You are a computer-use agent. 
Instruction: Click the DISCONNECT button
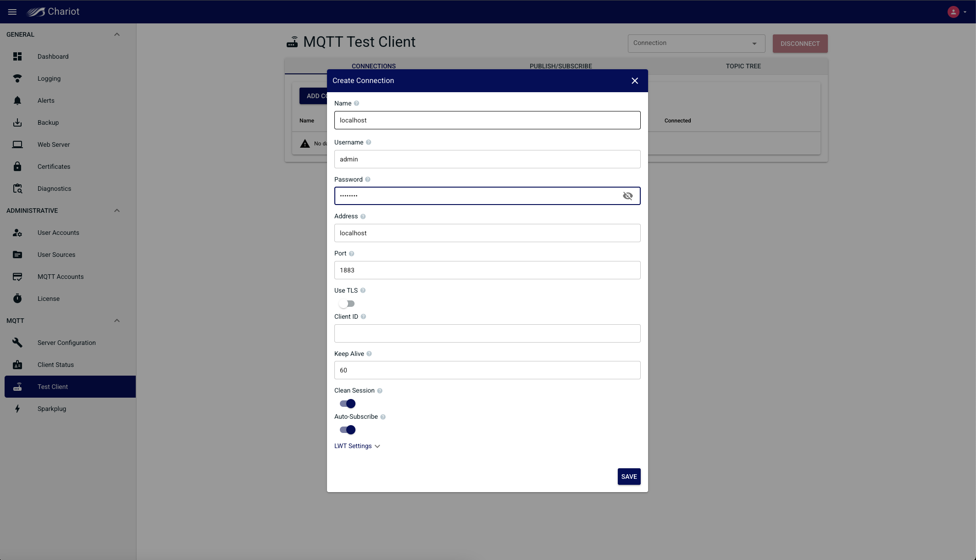click(x=800, y=44)
